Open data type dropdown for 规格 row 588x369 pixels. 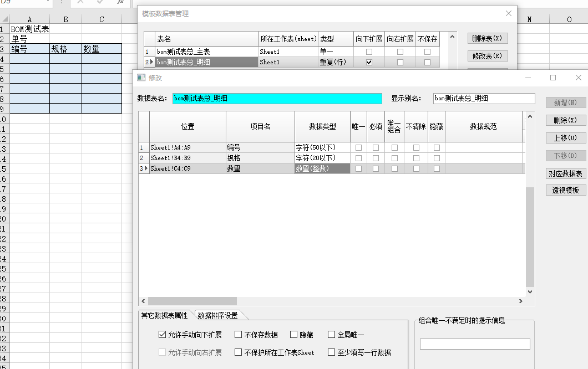322,158
